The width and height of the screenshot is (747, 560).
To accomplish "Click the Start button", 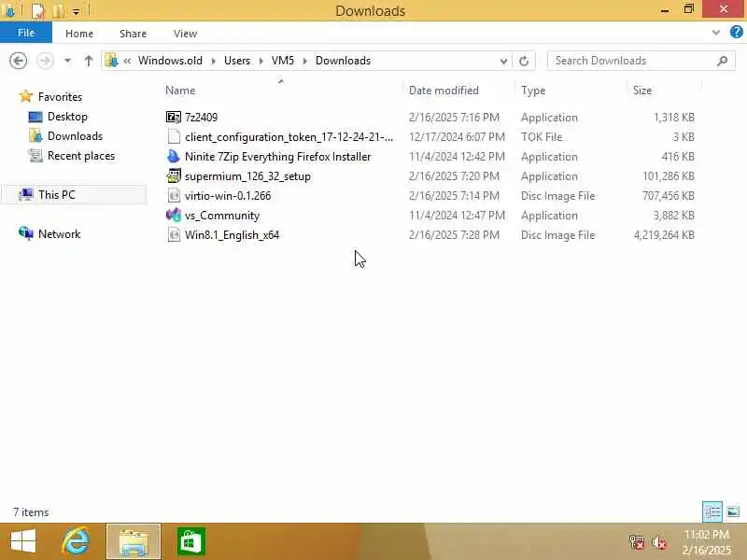I will 22,542.
